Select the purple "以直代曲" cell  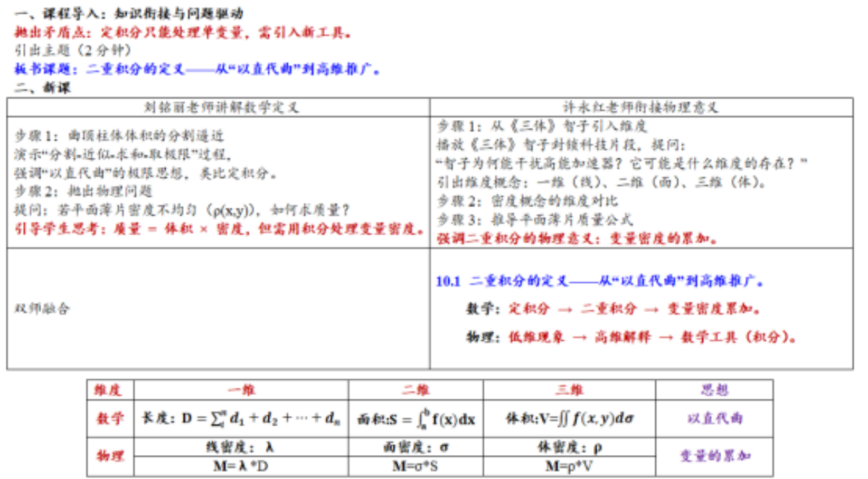(714, 418)
